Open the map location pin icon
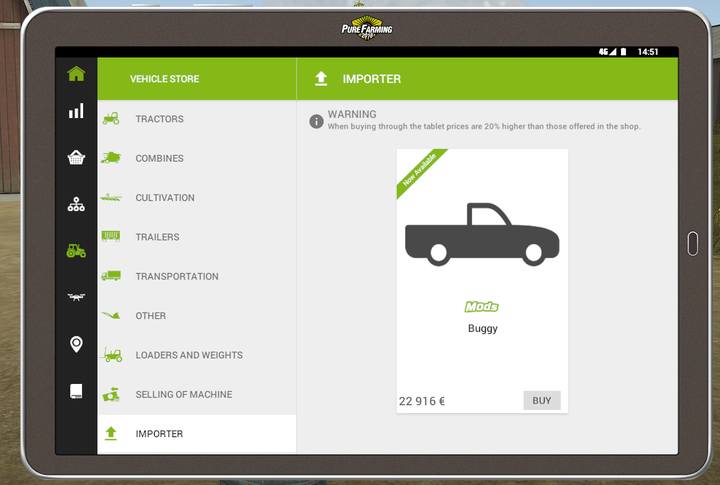 (x=76, y=344)
